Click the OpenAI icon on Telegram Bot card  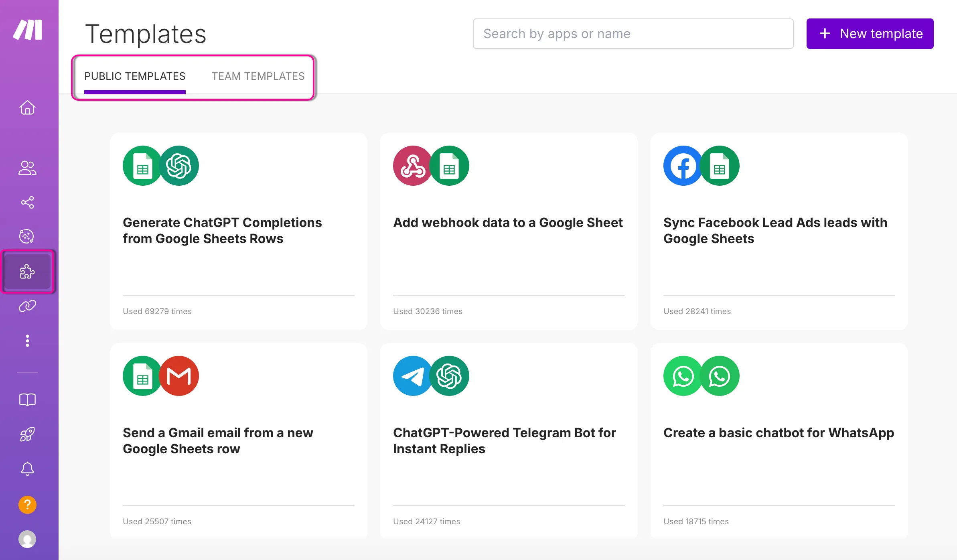(x=449, y=376)
